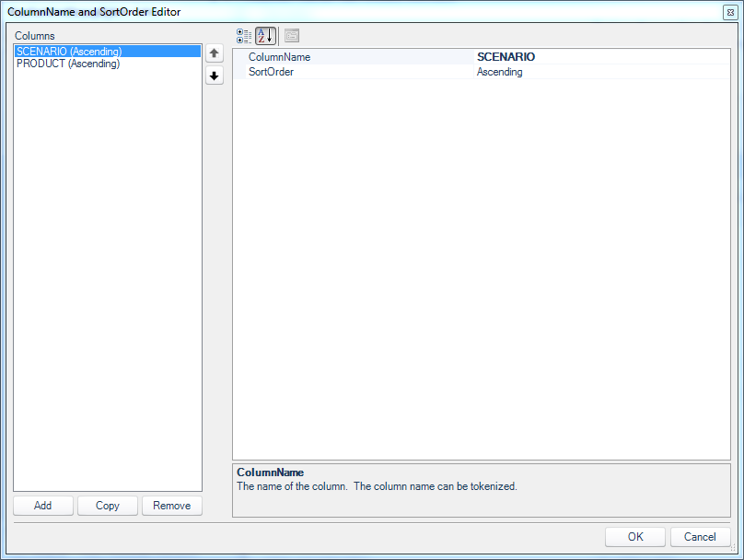Click empty area of Columns list box
The height and width of the screenshot is (560, 744).
(x=107, y=280)
